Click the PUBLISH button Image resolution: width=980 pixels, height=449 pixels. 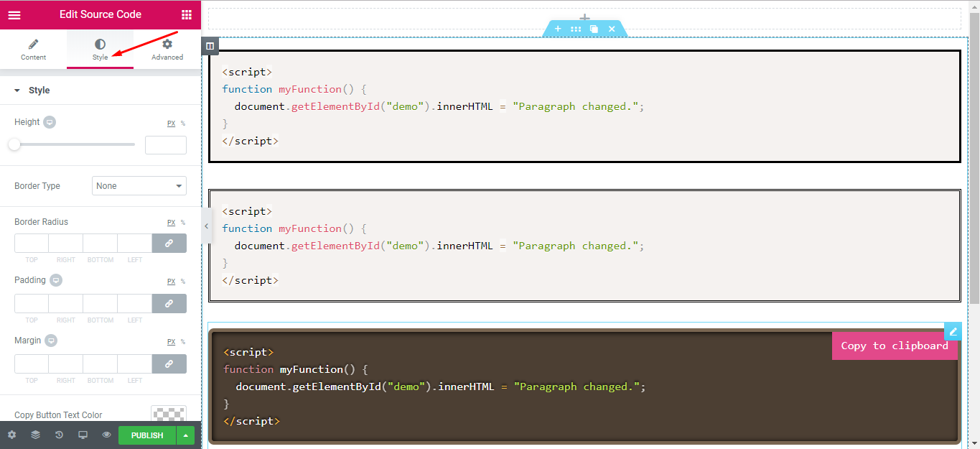(x=147, y=435)
